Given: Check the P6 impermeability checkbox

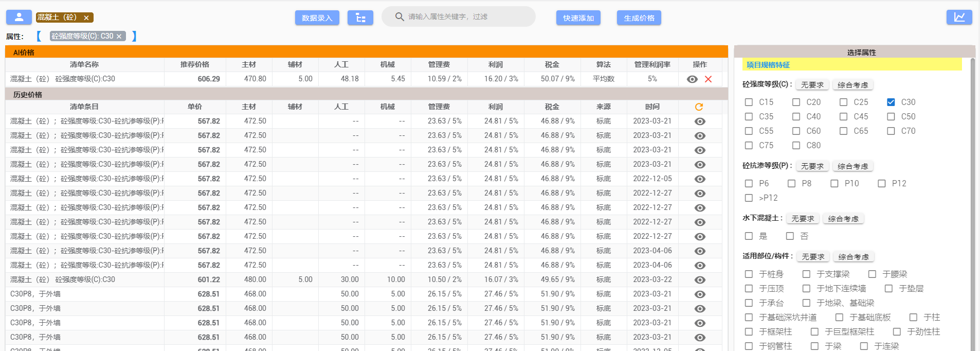Looking at the screenshot, I should (749, 184).
